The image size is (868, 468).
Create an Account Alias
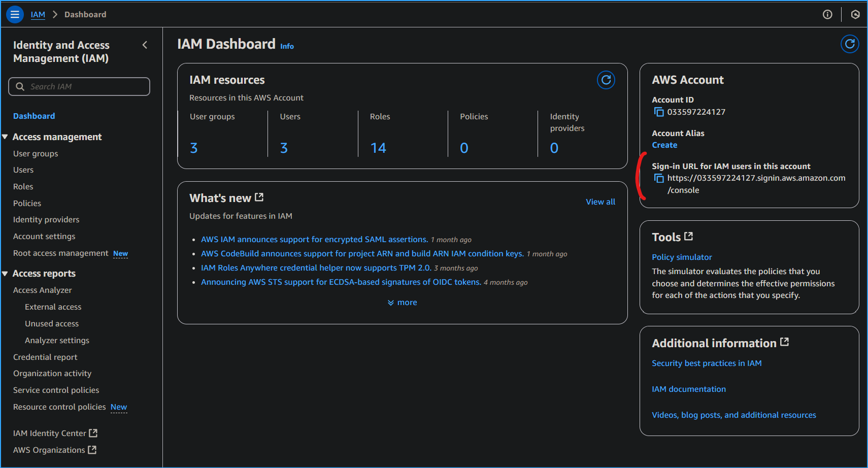click(664, 145)
